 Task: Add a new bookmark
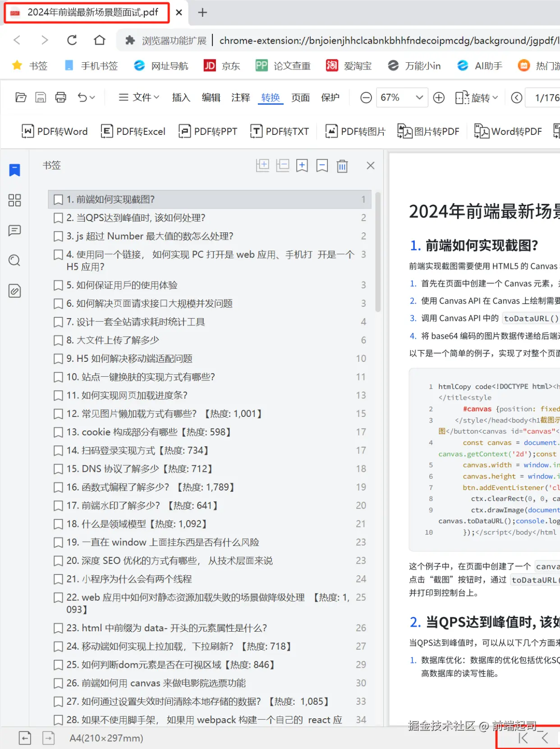(302, 166)
